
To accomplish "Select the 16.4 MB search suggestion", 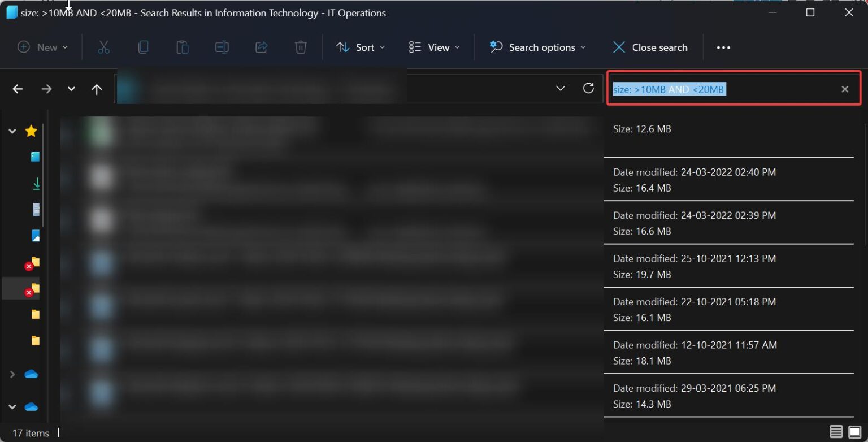I will tap(729, 180).
